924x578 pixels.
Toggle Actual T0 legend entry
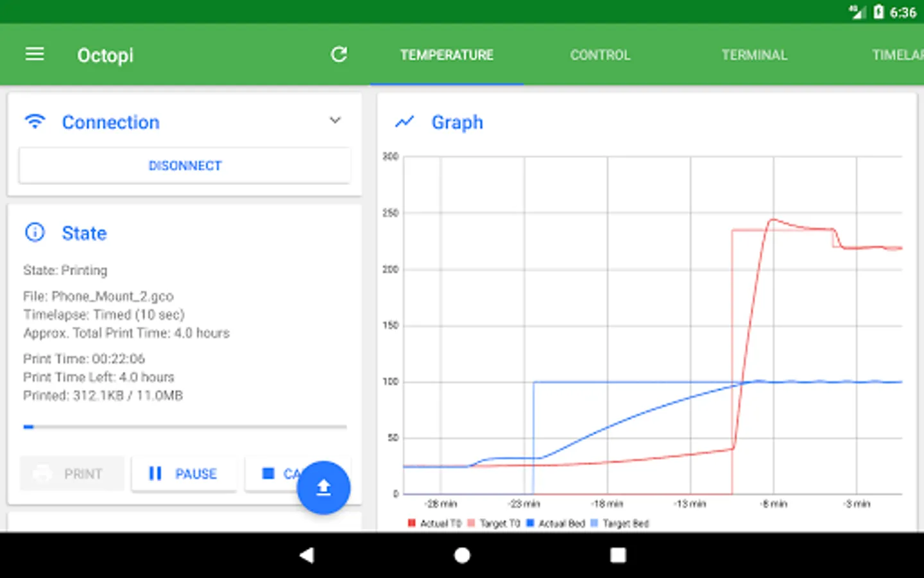pos(434,523)
